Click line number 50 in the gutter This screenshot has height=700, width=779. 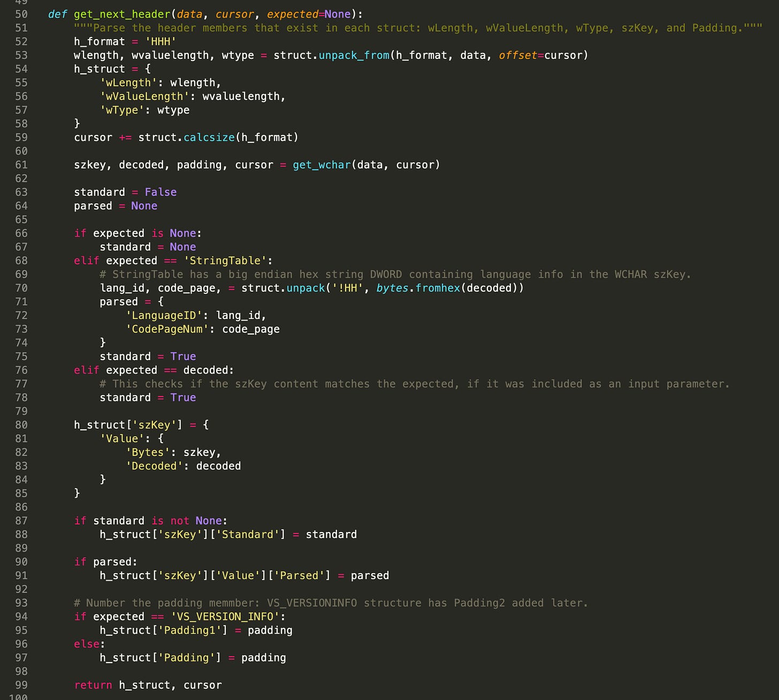(x=21, y=14)
